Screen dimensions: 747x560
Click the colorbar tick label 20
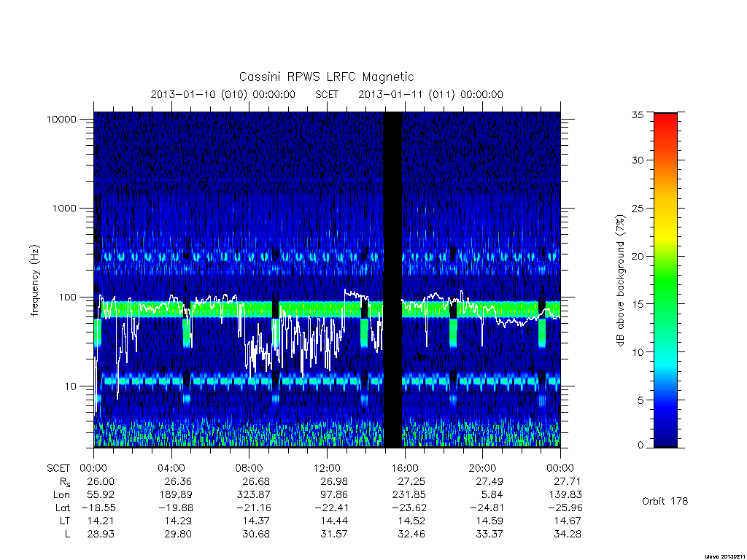(637, 256)
